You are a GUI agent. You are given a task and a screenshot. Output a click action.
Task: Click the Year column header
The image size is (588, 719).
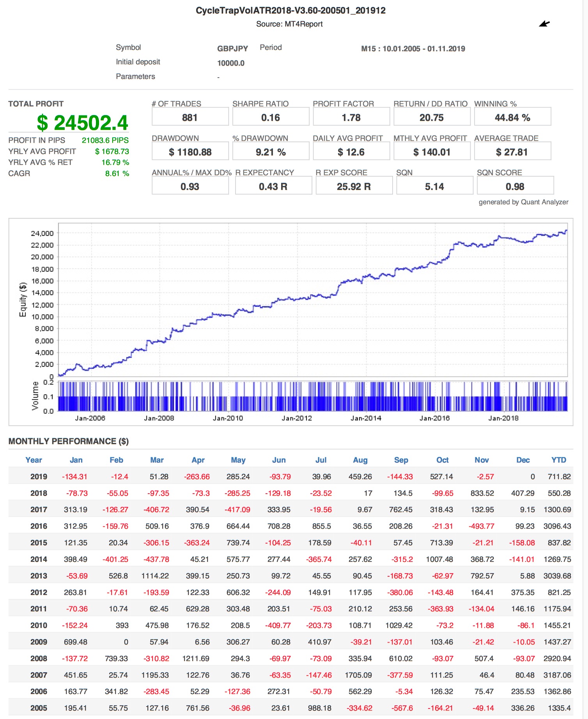point(34,460)
